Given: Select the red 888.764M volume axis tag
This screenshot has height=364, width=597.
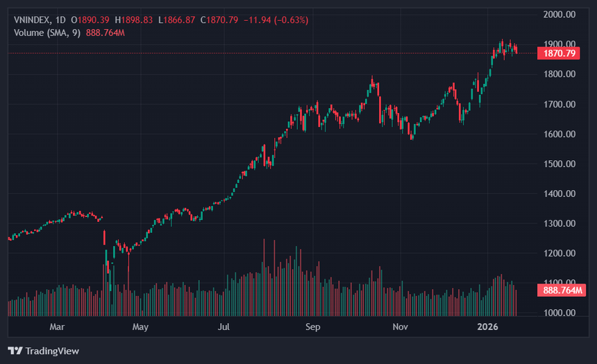Looking at the screenshot, I should [x=560, y=291].
